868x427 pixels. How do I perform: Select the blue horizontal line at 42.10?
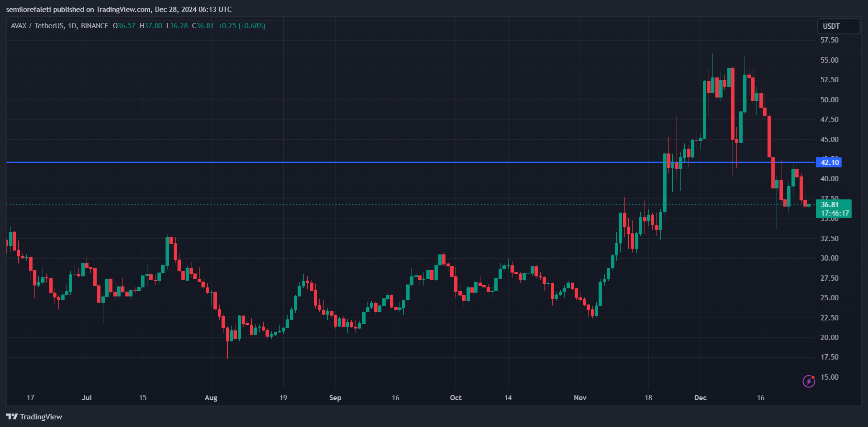click(x=411, y=163)
